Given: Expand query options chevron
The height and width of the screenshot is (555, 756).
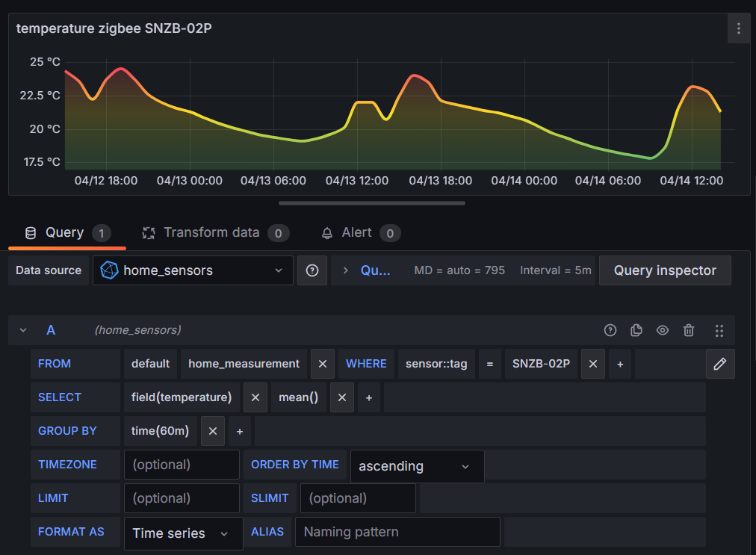Looking at the screenshot, I should (345, 270).
